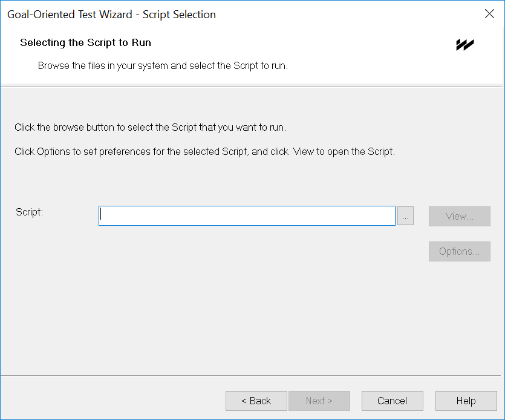Image resolution: width=505 pixels, height=420 pixels.
Task: Click the empty title bar area
Action: 348,15
